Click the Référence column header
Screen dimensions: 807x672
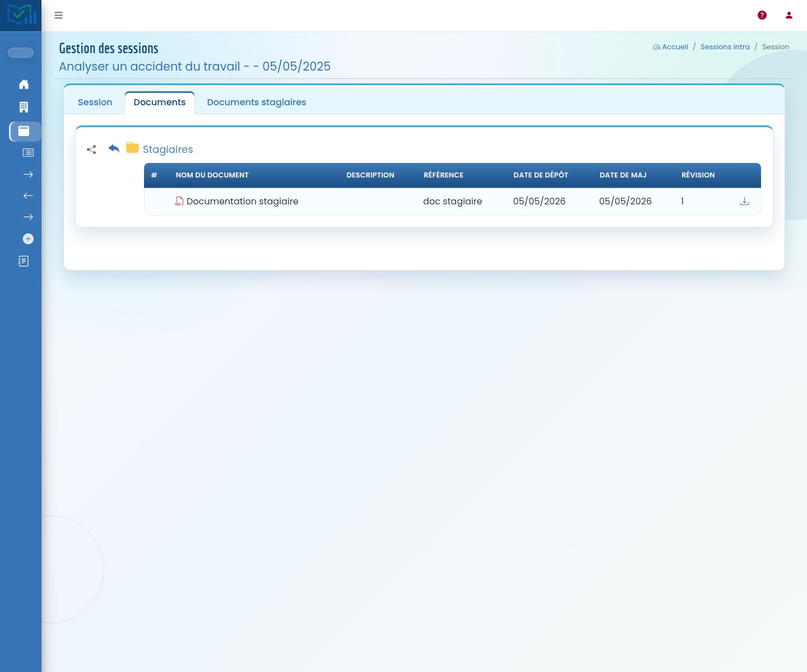coord(443,175)
